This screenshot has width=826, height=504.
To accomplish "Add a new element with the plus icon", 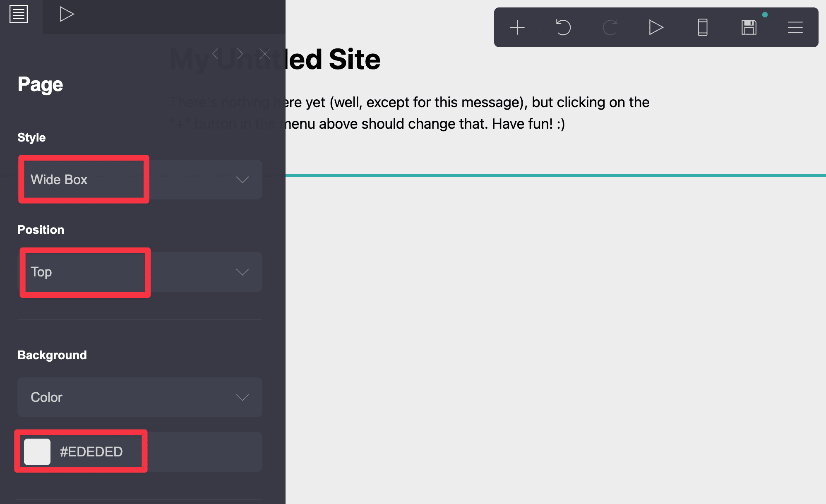I will pos(517,27).
